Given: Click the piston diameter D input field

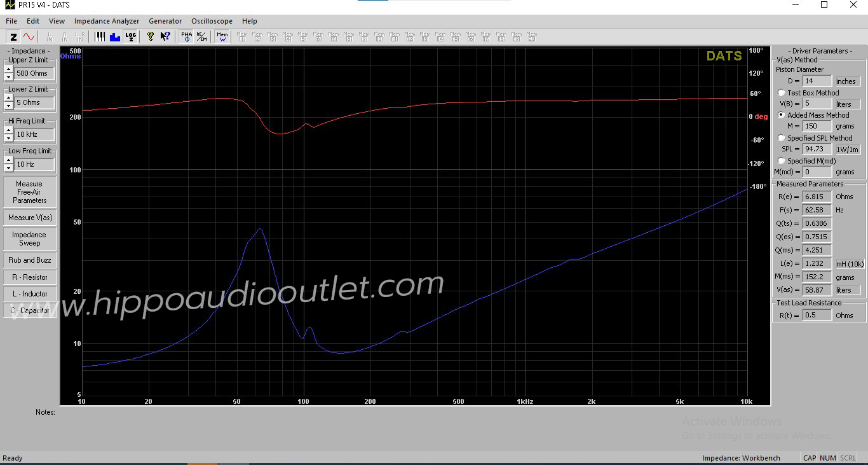Looking at the screenshot, I should point(817,81).
